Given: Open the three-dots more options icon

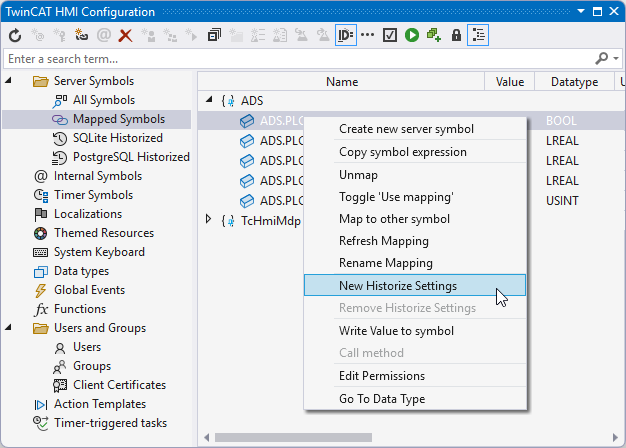Looking at the screenshot, I should pyautogui.click(x=367, y=35).
